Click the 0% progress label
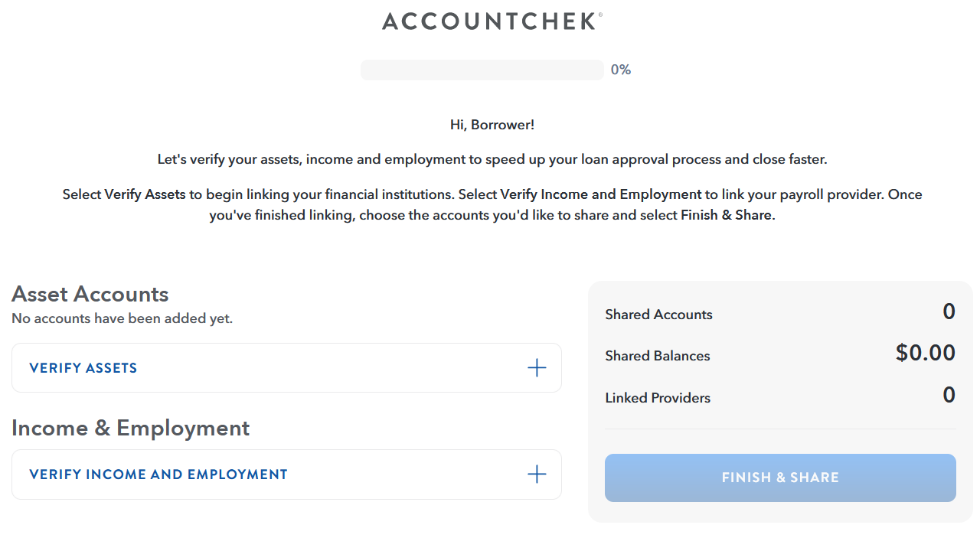 pyautogui.click(x=620, y=70)
